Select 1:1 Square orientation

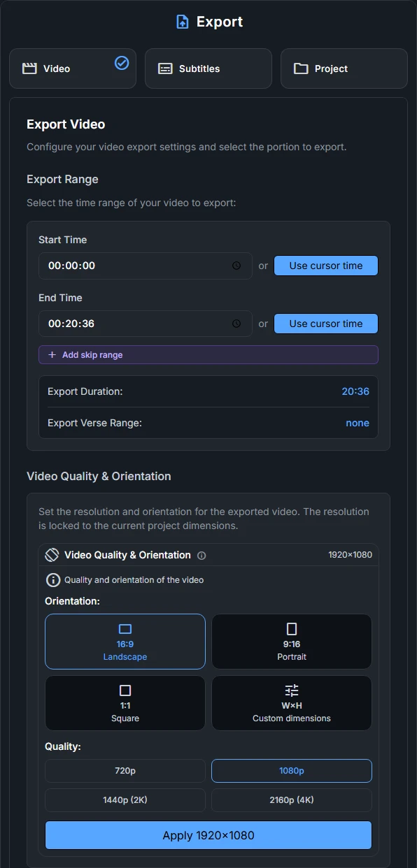coord(125,703)
